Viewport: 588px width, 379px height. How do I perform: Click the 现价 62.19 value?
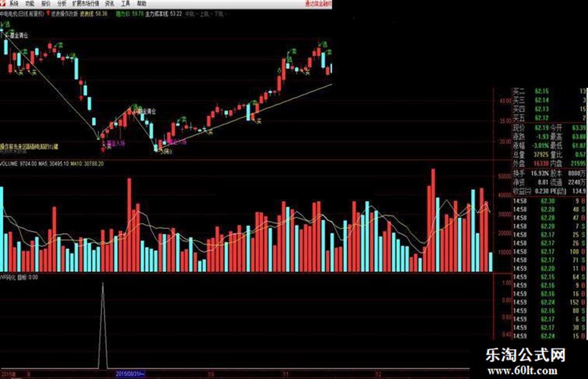pos(541,128)
